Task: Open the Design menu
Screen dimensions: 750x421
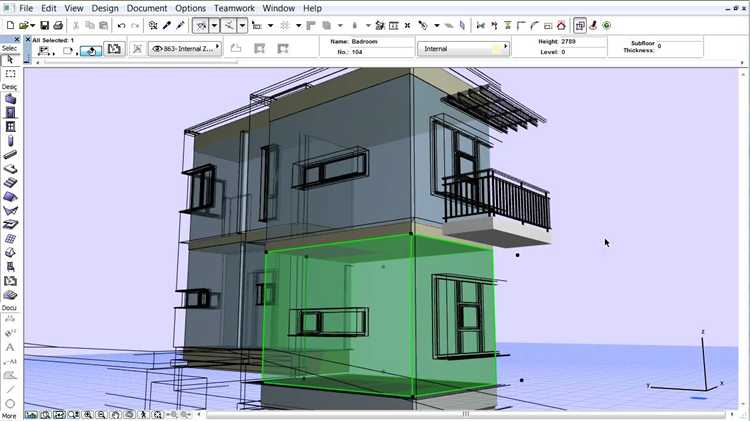Action: 105,8
